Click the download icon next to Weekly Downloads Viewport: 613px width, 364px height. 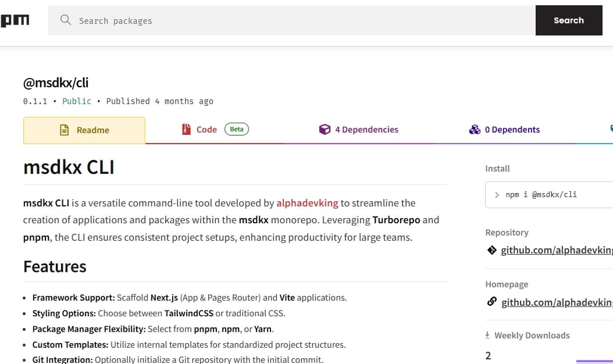coord(487,335)
